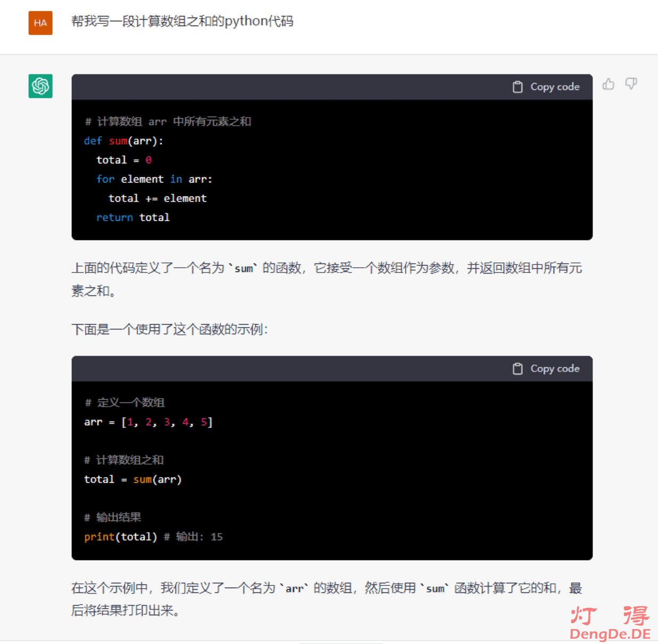658x644 pixels.
Task: Click the thumbs down feedback icon
Action: pyautogui.click(x=631, y=84)
